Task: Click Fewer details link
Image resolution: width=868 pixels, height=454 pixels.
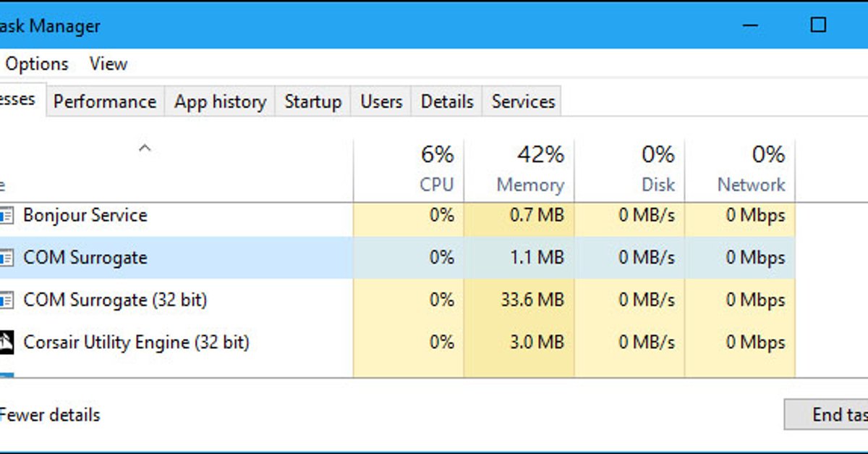Action: pos(50,415)
